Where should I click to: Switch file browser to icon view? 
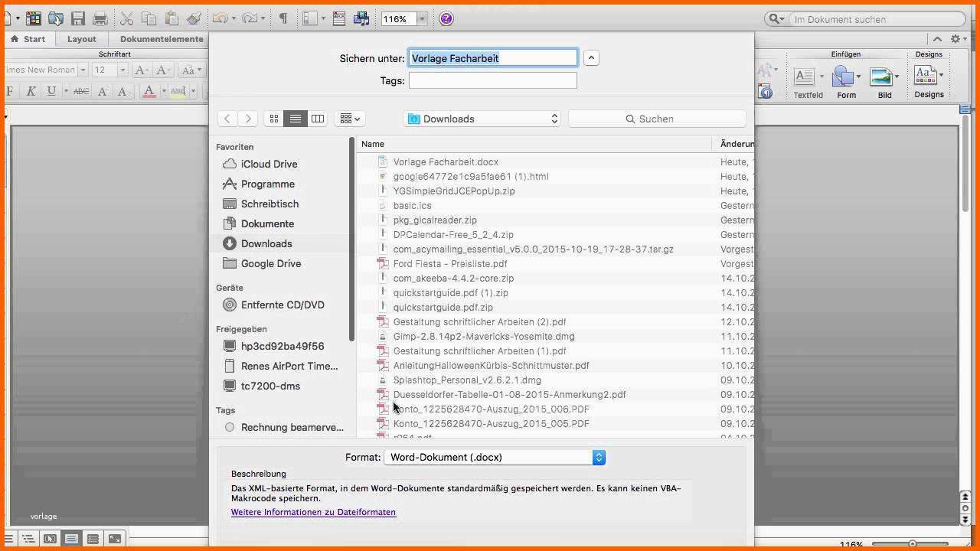pos(274,119)
